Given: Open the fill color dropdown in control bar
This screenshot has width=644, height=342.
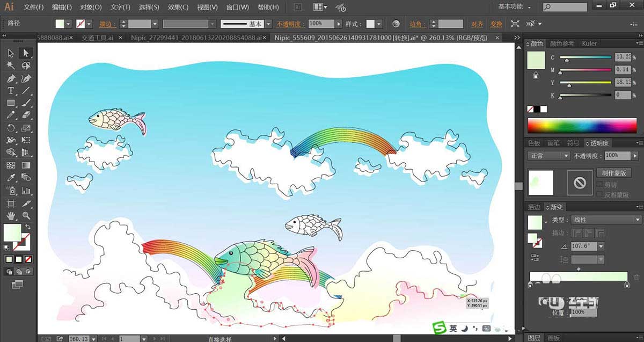Looking at the screenshot, I should (68, 24).
